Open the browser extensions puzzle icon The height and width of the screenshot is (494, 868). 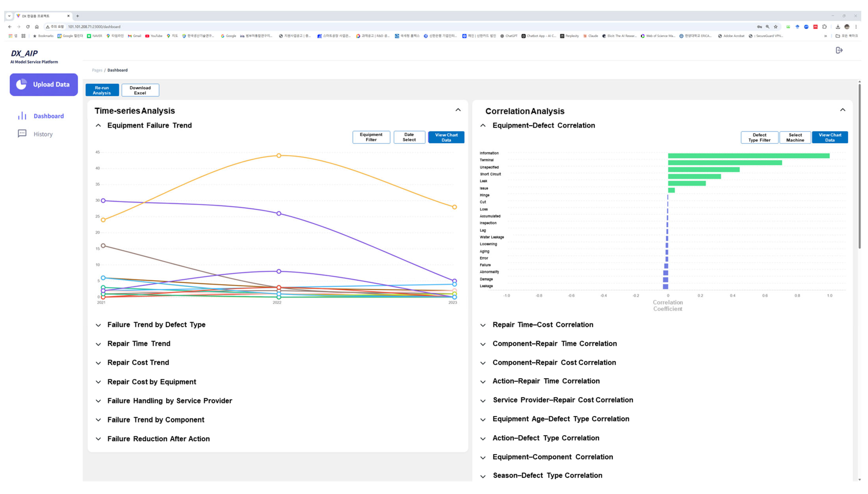824,27
